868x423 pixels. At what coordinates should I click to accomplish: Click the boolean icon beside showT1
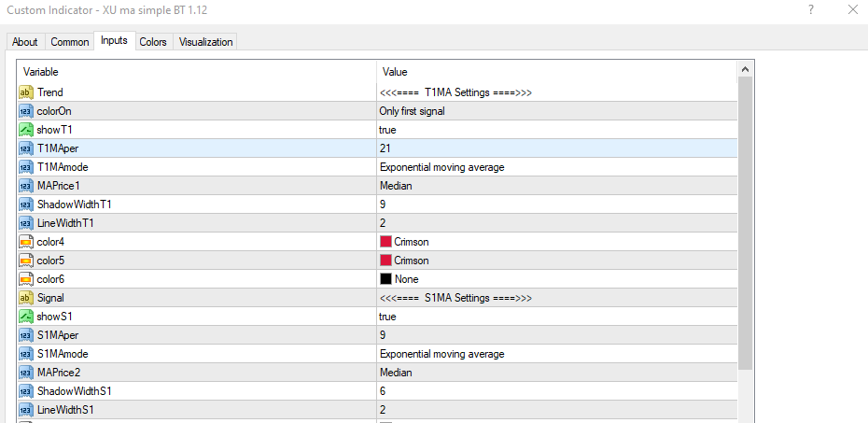(26, 130)
